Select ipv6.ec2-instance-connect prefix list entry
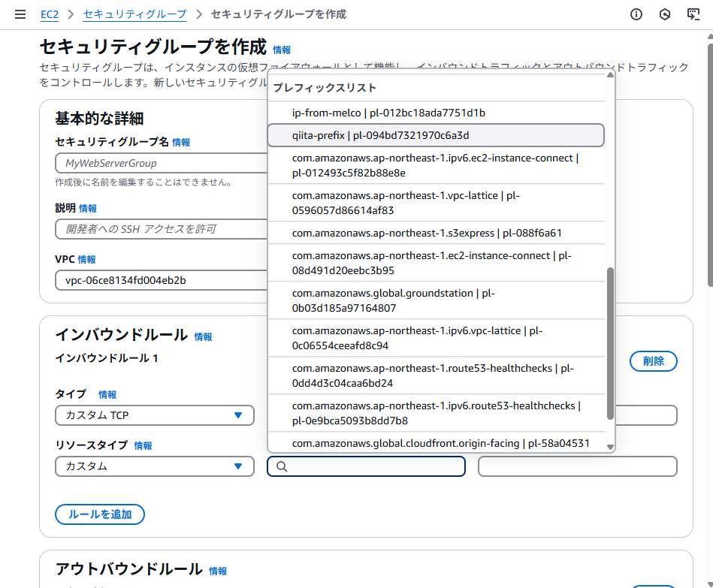The width and height of the screenshot is (713, 588). pyautogui.click(x=436, y=165)
